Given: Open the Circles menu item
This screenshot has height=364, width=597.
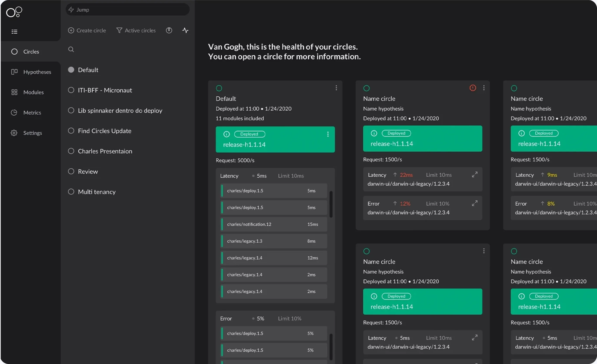Looking at the screenshot, I should pyautogui.click(x=31, y=52).
